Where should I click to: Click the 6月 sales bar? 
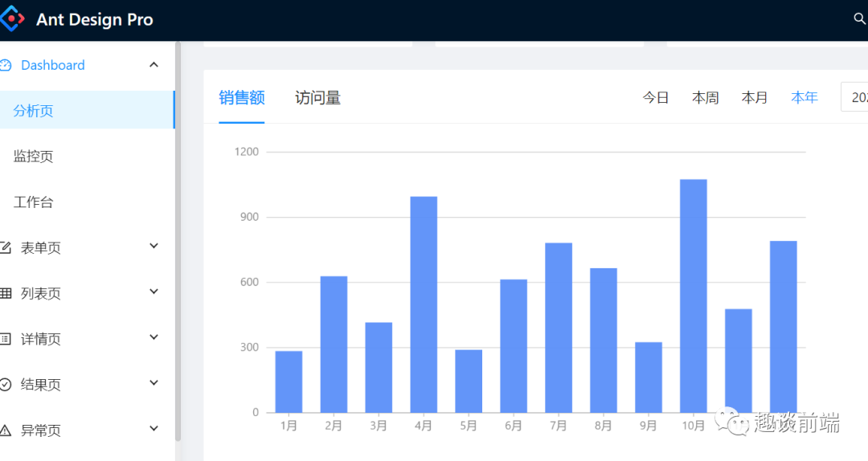tap(514, 346)
